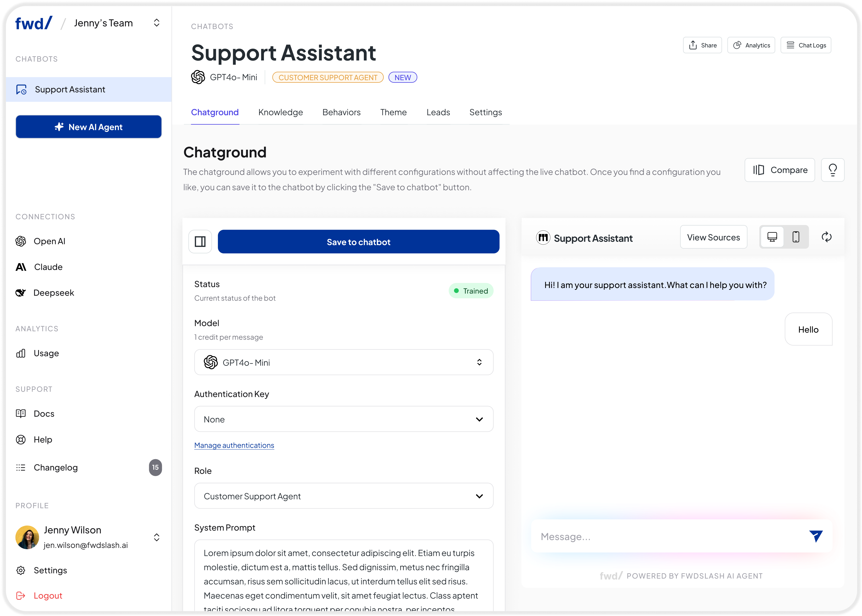Switch preview to mobile view

click(x=796, y=237)
